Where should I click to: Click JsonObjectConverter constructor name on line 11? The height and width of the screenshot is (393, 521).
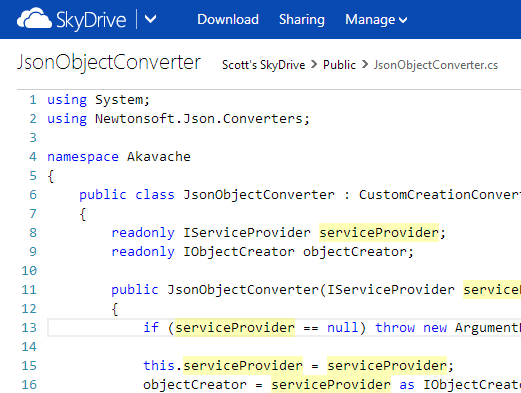click(x=243, y=290)
